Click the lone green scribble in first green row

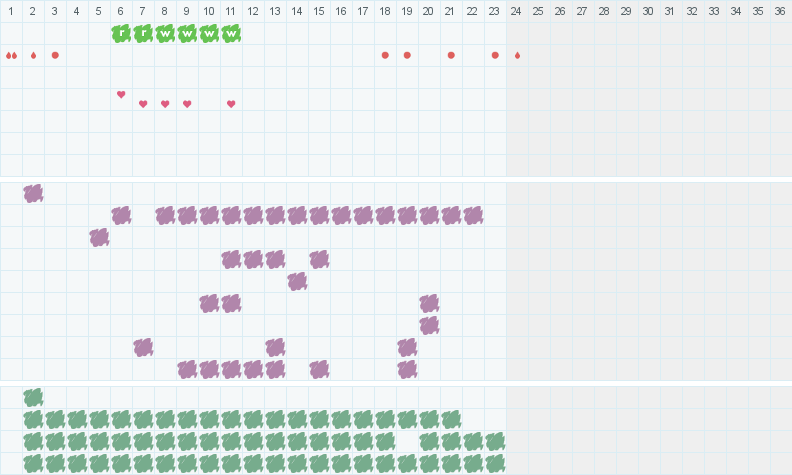33,398
